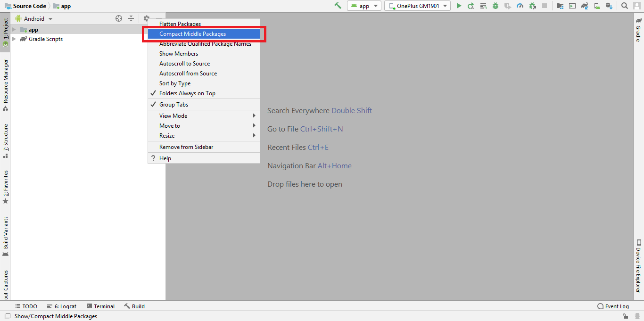The image size is (644, 321).
Task: Toggle Folders Always on Top option
Action: [x=187, y=93]
